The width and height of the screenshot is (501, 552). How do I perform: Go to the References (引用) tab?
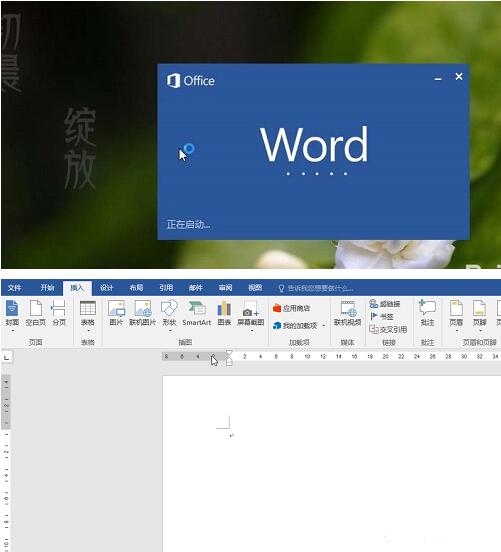point(166,288)
